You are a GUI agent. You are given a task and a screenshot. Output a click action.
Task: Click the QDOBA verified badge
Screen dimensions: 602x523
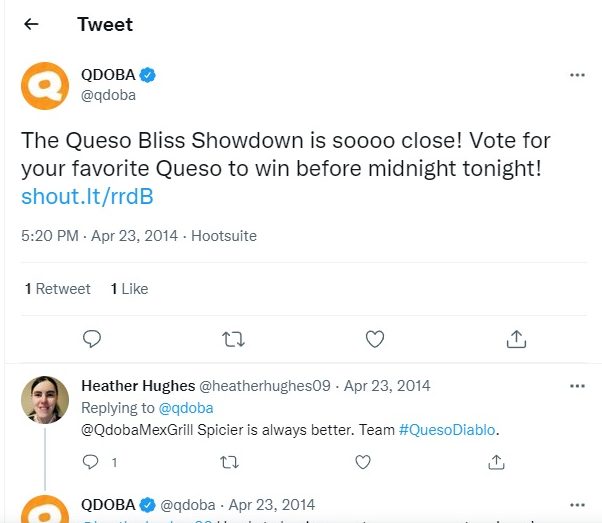[148, 75]
